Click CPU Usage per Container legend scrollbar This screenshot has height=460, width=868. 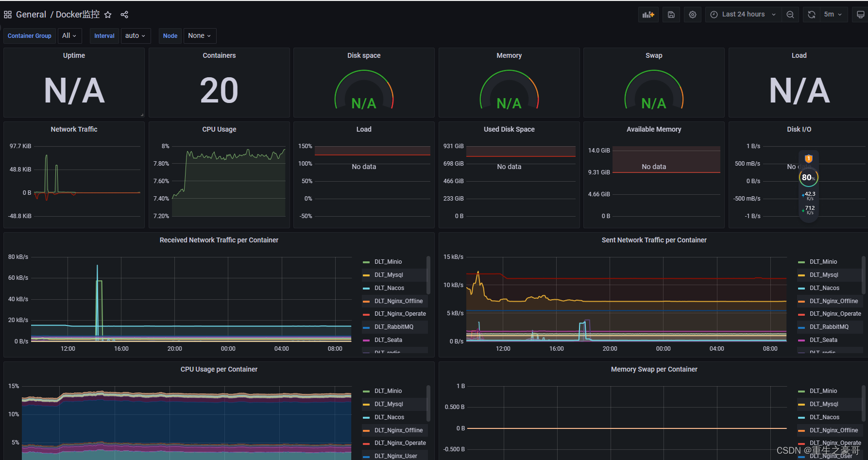[x=428, y=403]
